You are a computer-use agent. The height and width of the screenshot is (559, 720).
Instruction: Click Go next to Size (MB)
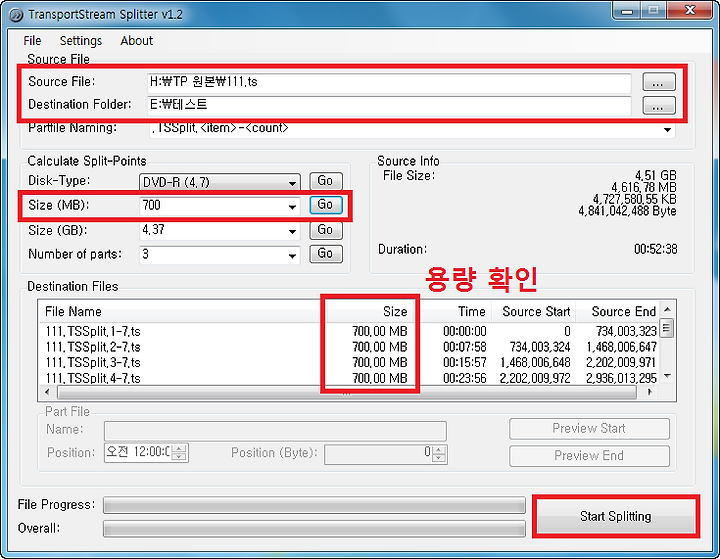click(326, 204)
